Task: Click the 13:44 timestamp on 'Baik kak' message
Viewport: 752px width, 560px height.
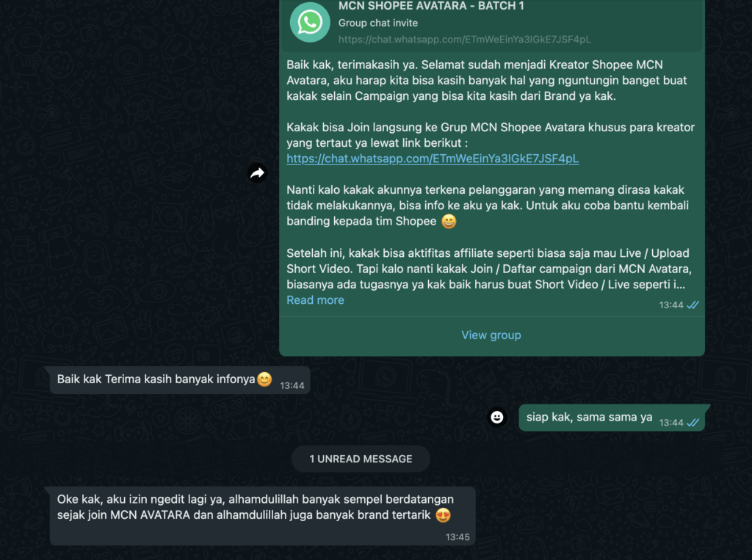Action: tap(292, 385)
